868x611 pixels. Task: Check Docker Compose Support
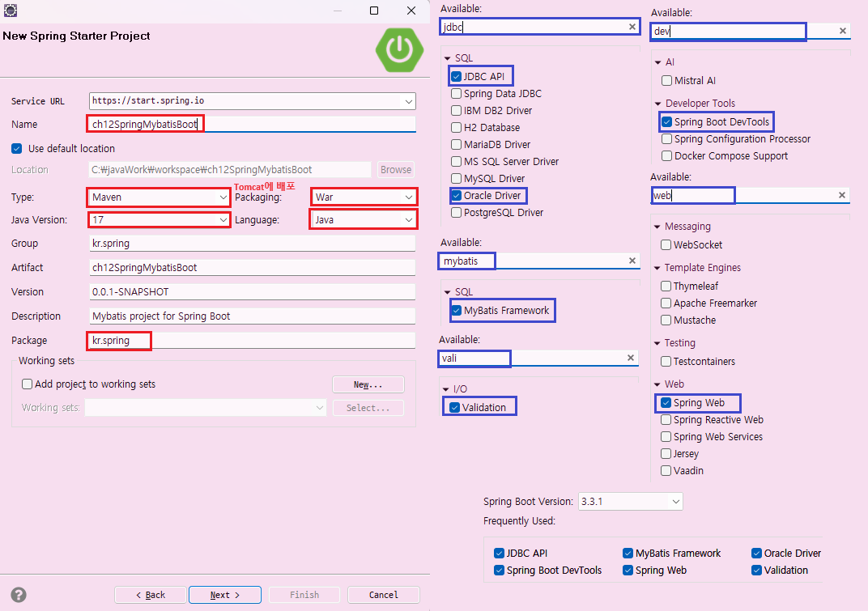point(666,156)
